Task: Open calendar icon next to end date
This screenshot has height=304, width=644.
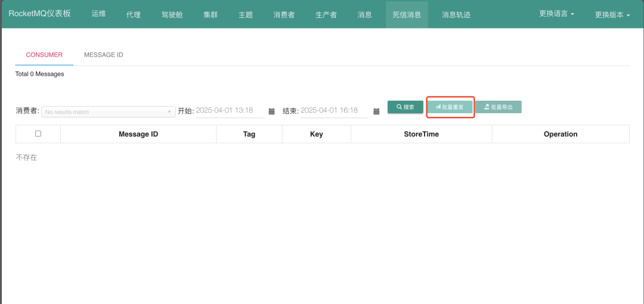Action: (x=376, y=111)
